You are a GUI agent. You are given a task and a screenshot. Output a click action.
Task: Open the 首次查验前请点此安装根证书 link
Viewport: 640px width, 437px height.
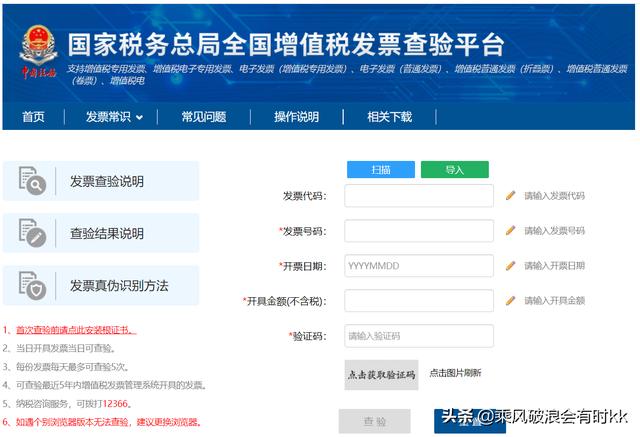point(75,329)
